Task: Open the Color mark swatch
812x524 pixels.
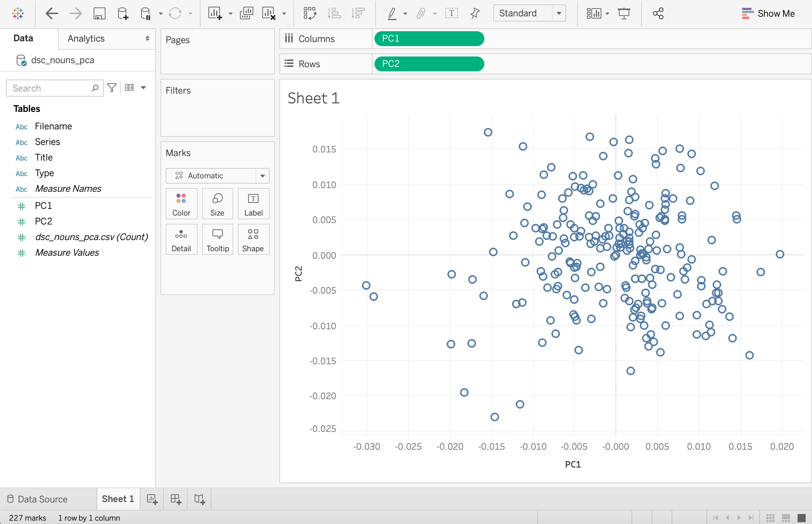Action: [x=181, y=204]
